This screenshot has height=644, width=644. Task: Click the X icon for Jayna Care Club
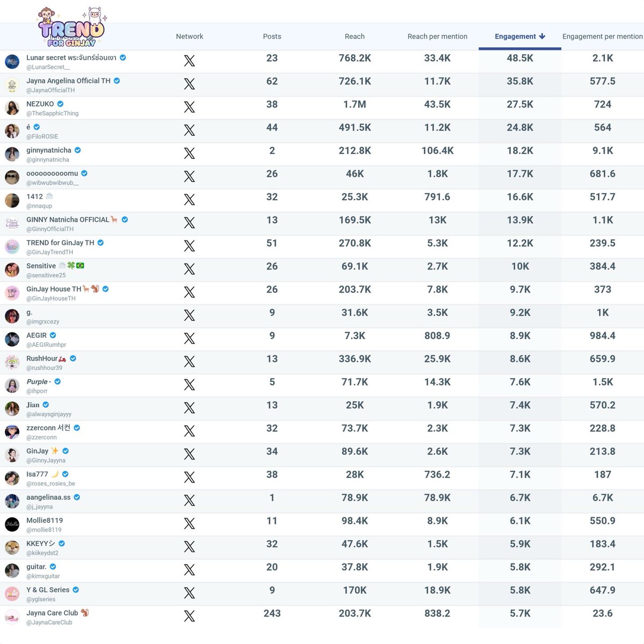[189, 616]
